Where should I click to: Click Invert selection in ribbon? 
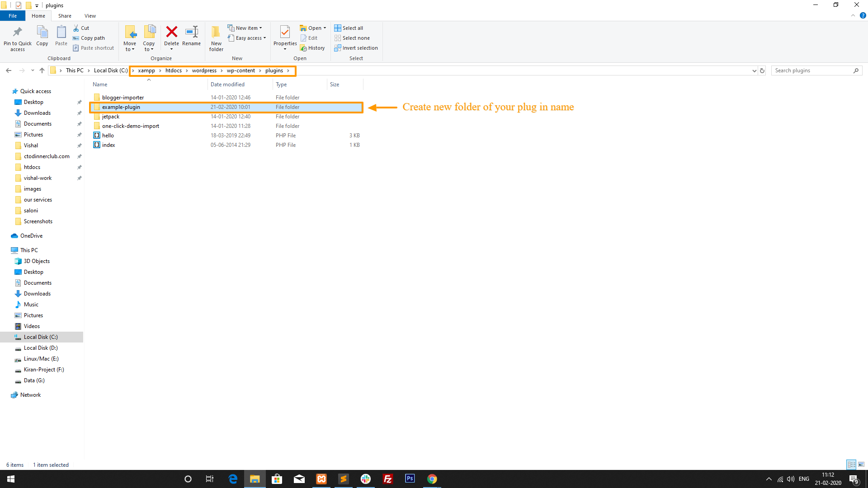[x=356, y=48]
